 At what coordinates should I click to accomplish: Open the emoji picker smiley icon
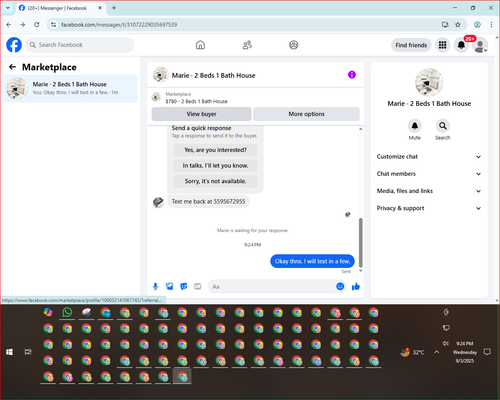tap(340, 286)
